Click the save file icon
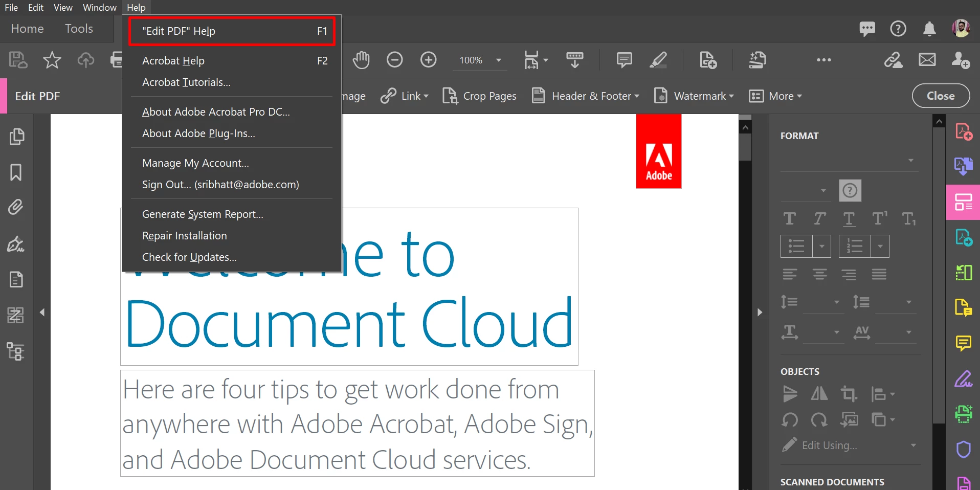This screenshot has height=490, width=980. click(18, 60)
